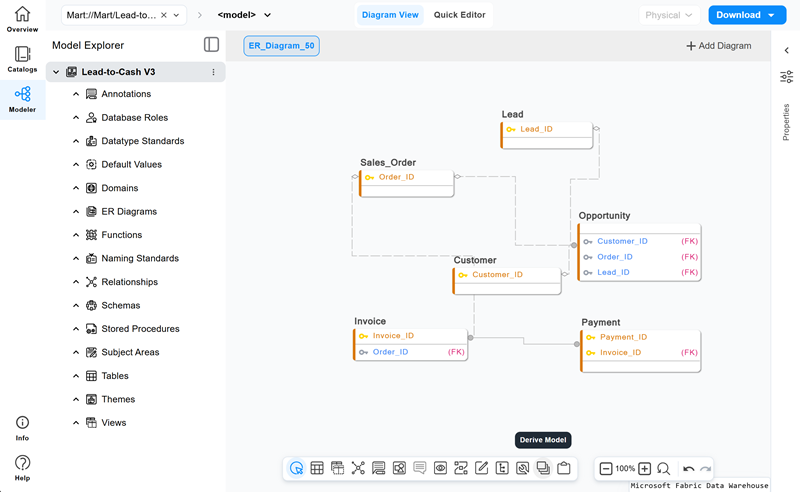Click the edit pencil tool in toolbar
The image size is (800, 492).
pyautogui.click(x=482, y=468)
